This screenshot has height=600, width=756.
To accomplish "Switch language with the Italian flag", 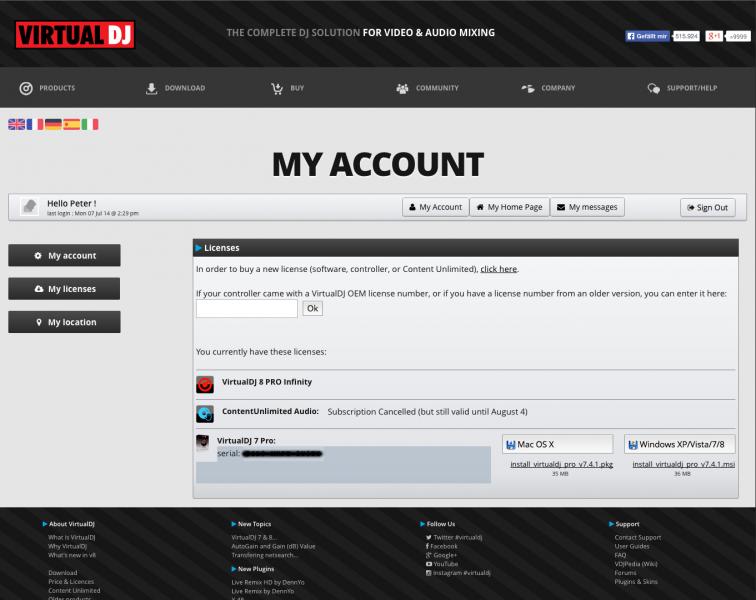I will coord(90,124).
